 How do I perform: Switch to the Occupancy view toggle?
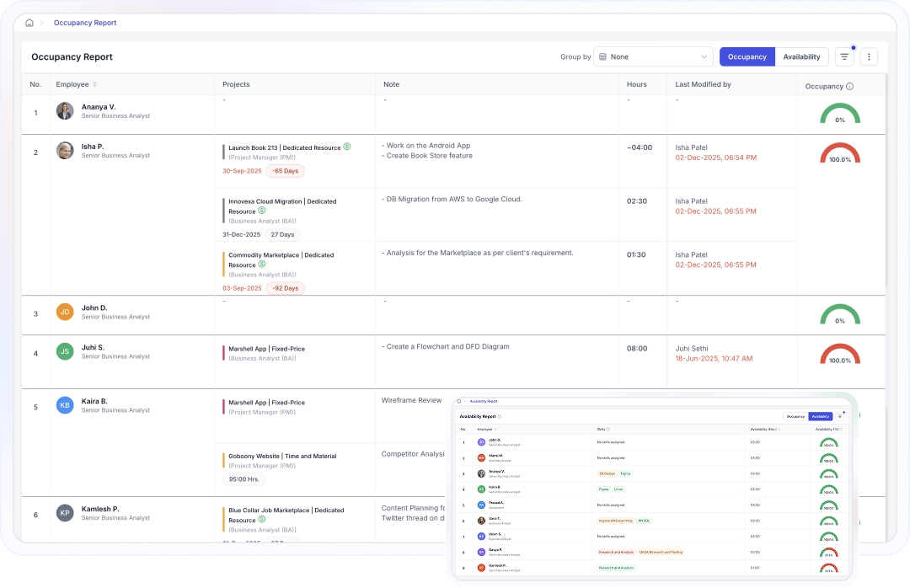point(747,57)
